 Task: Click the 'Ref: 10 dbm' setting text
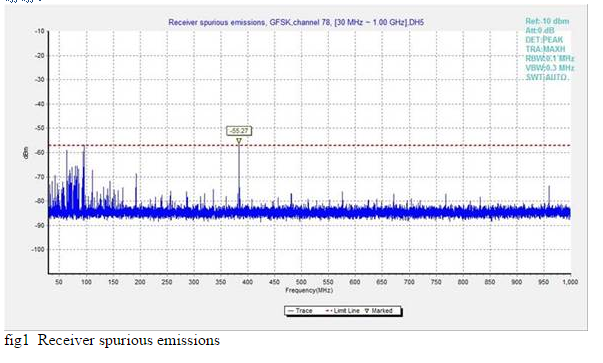[x=547, y=21]
